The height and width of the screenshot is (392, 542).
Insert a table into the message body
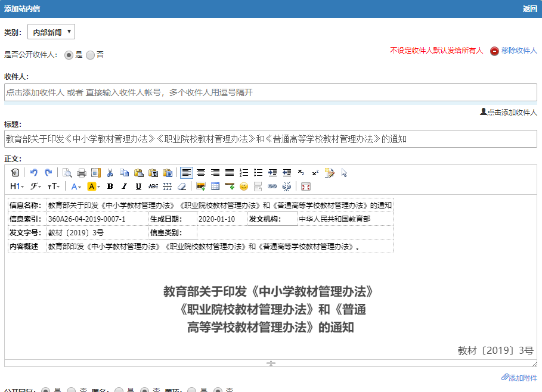click(x=215, y=186)
